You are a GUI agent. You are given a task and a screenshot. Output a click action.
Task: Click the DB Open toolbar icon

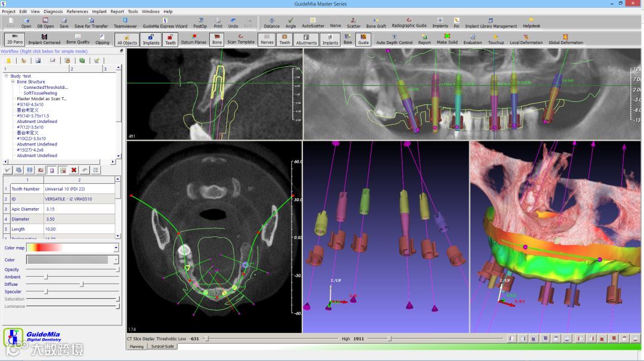[x=45, y=23]
